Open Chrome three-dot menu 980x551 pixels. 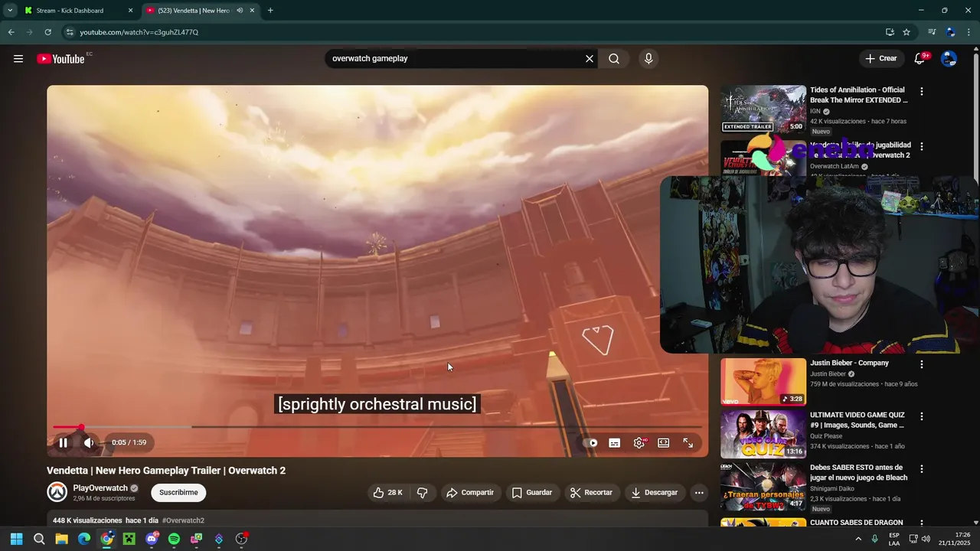pyautogui.click(x=969, y=32)
